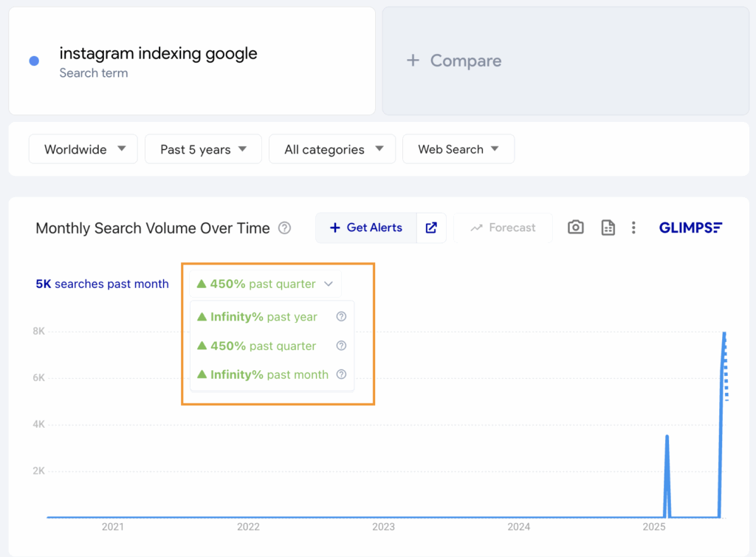Select the Infinity% past month growth metric
The width and height of the screenshot is (756, 557).
tap(264, 375)
